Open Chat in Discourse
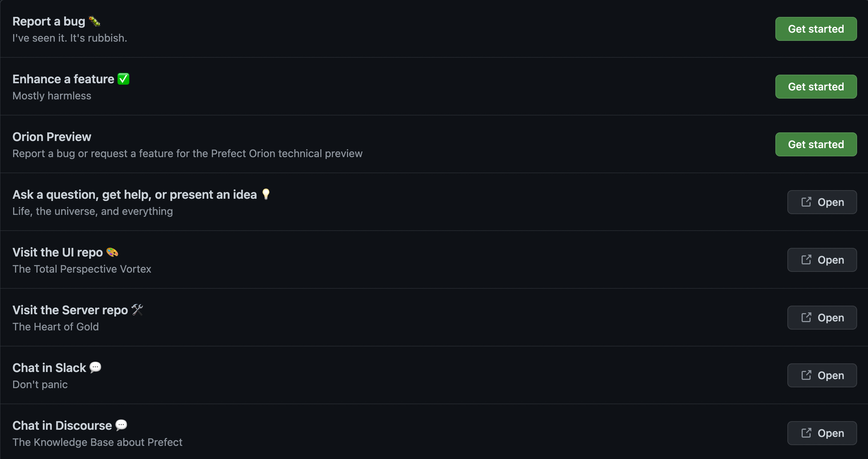This screenshot has height=459, width=868. pos(822,433)
